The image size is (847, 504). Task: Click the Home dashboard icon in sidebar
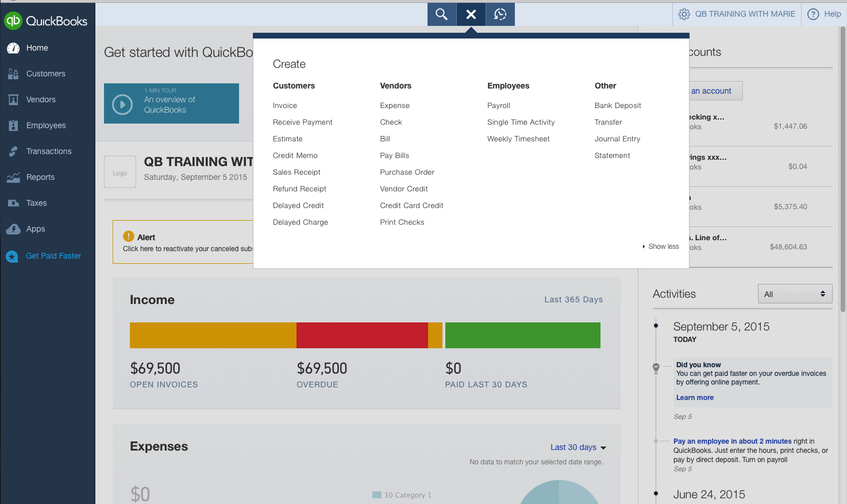click(13, 48)
